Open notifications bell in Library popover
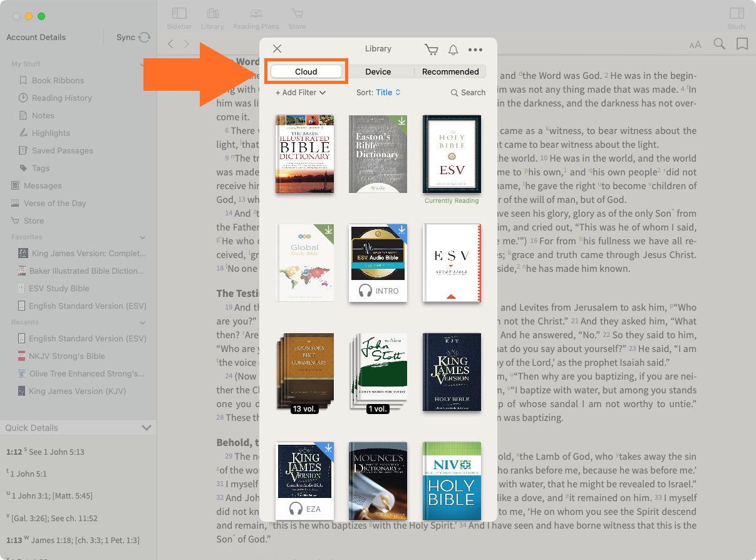 (453, 49)
